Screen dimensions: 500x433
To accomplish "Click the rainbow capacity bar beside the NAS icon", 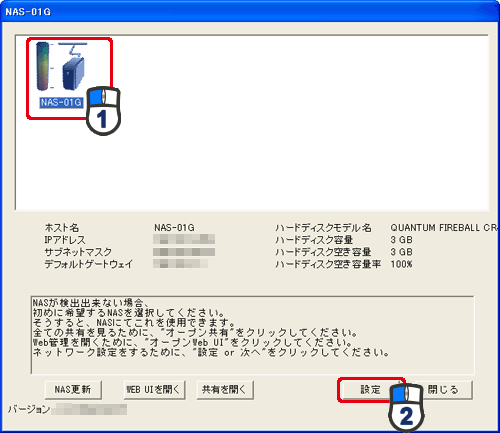I will coord(43,66).
